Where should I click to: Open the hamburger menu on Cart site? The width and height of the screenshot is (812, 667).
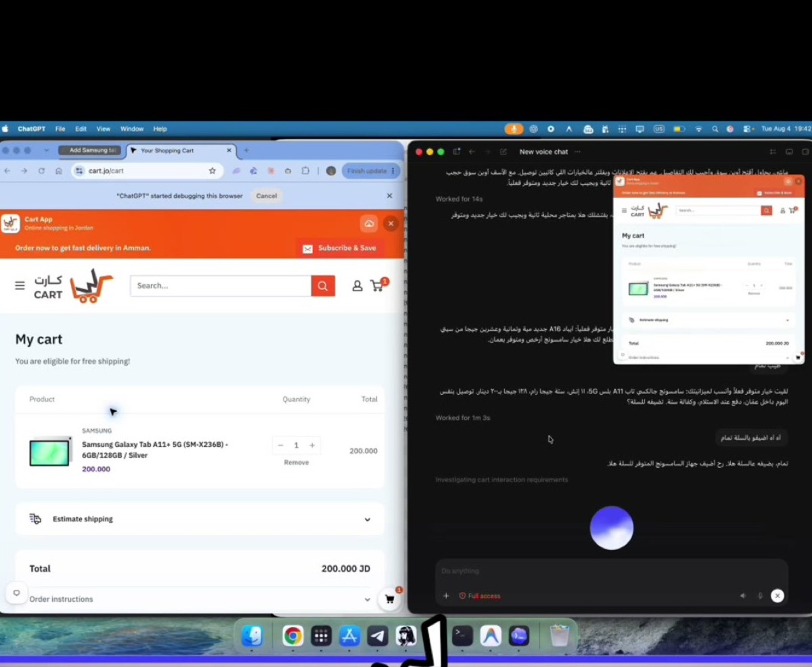(20, 286)
